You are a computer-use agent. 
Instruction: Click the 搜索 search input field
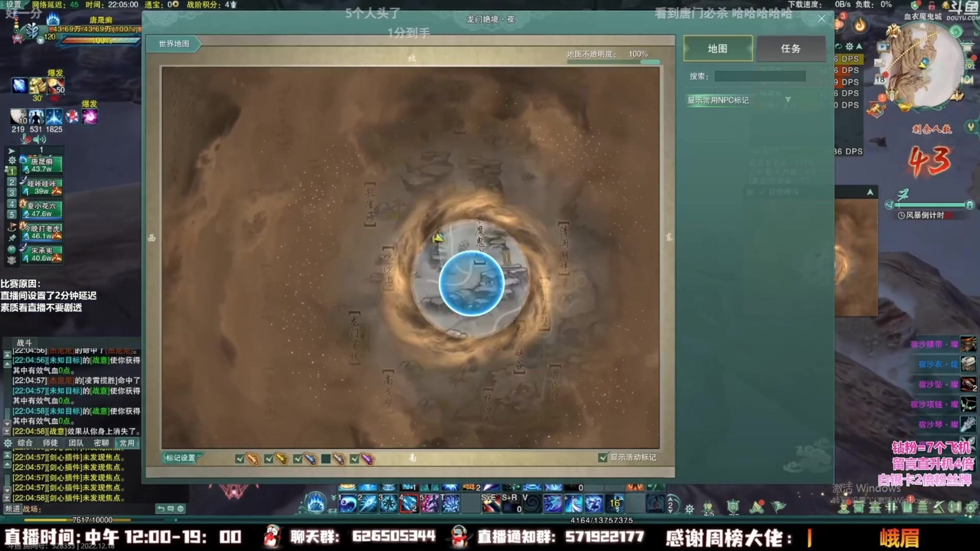pyautogui.click(x=760, y=76)
